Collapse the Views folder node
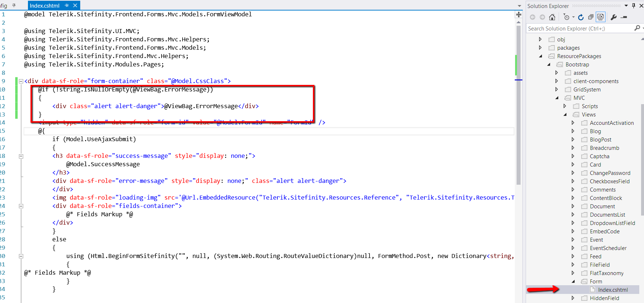Viewport: 644px width, 303px height. 565,114
